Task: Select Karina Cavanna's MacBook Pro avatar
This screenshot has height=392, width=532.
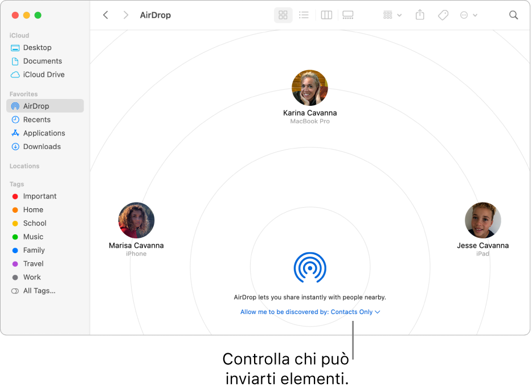Action: (310, 88)
